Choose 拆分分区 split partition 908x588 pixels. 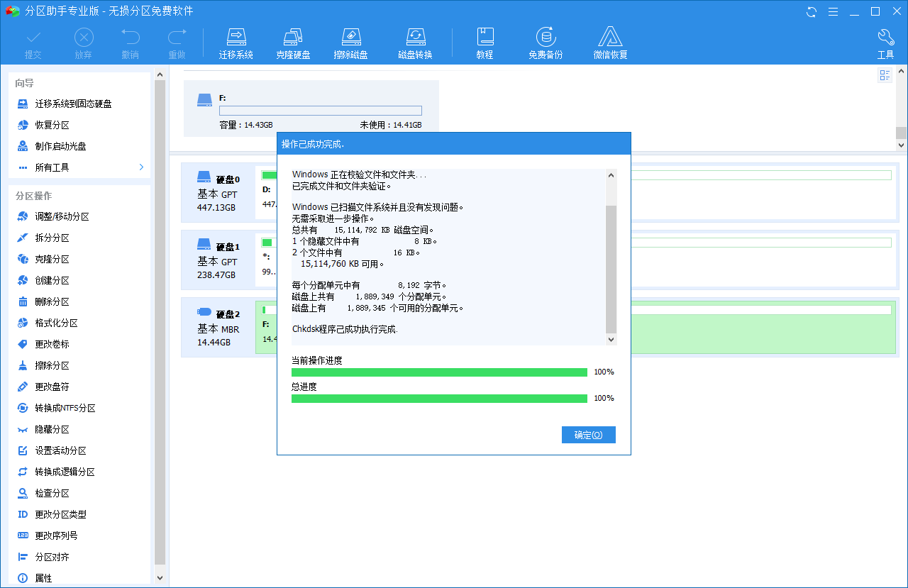click(x=43, y=238)
